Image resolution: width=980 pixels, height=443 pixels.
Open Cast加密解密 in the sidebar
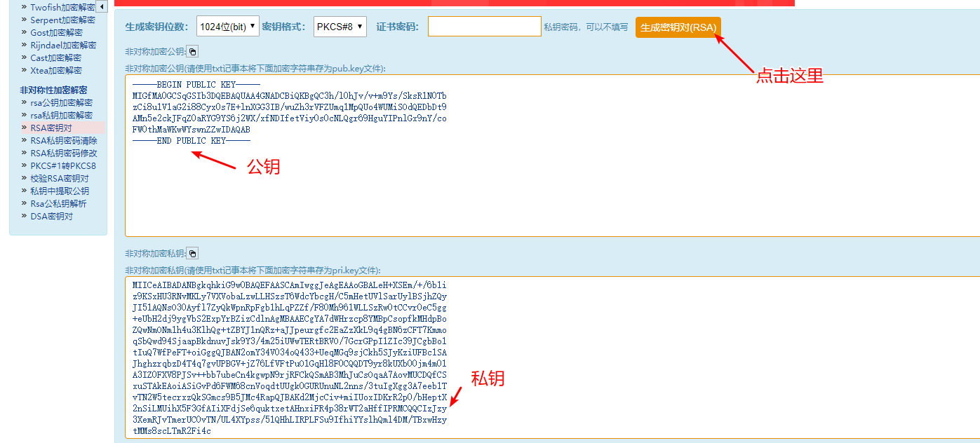point(55,57)
